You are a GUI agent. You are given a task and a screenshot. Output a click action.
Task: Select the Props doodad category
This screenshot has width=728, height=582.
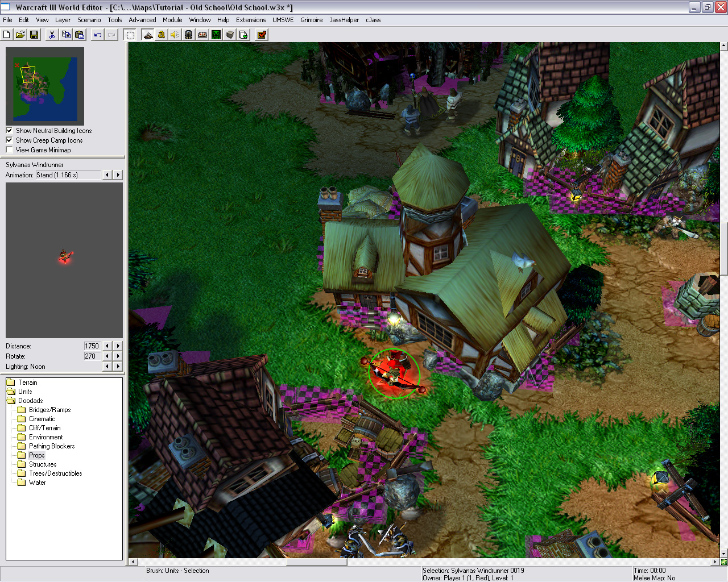37,455
